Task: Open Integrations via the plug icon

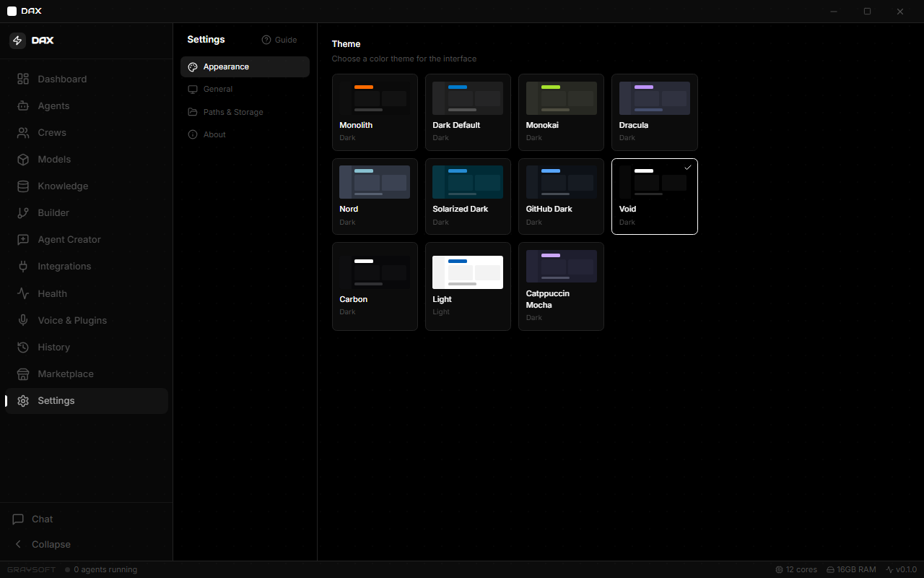Action: pos(23,266)
